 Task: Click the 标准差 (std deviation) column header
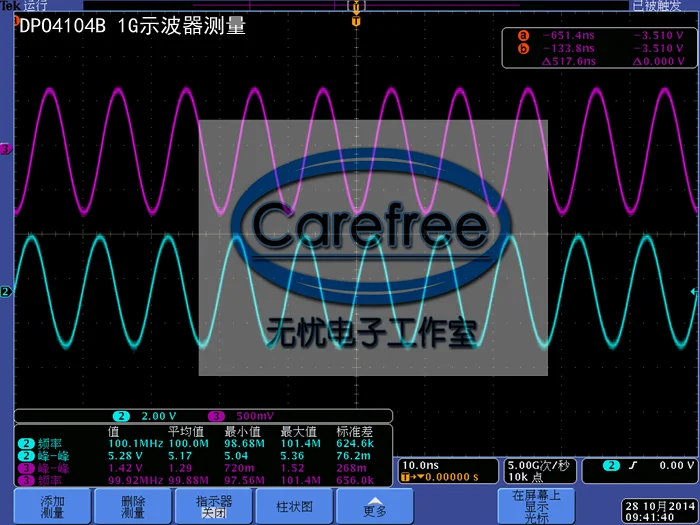point(354,432)
